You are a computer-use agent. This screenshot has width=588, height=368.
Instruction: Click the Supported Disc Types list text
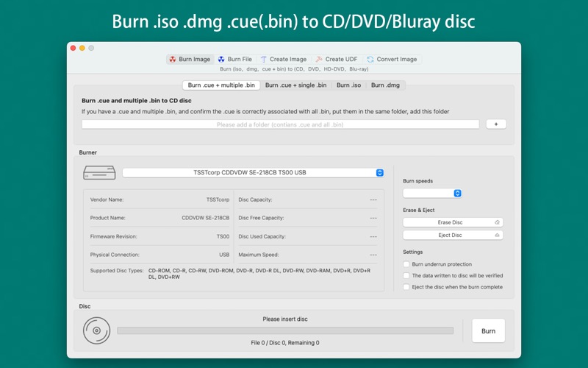(259, 274)
